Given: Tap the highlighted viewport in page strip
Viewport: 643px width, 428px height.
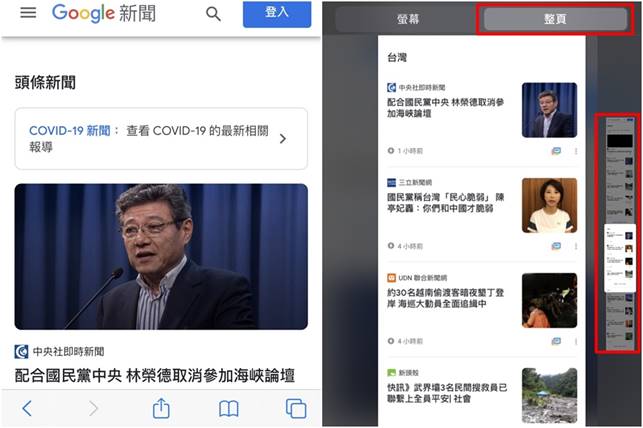Looking at the screenshot, I should pos(620,257).
